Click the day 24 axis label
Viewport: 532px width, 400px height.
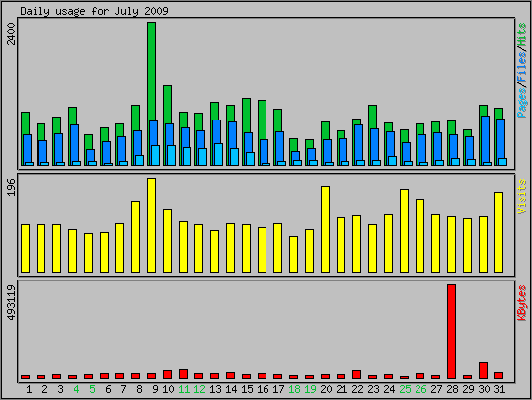[x=389, y=389]
